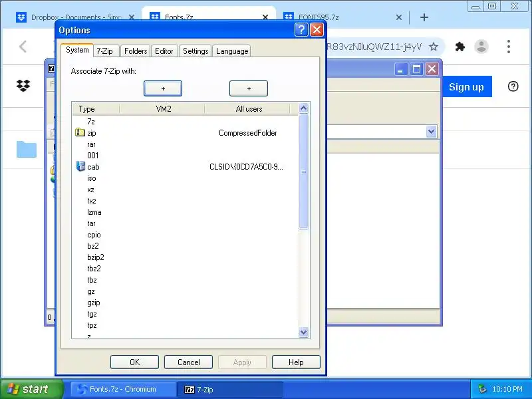Select the xz file type row
Viewport: 532px width, 399px height.
[186, 190]
